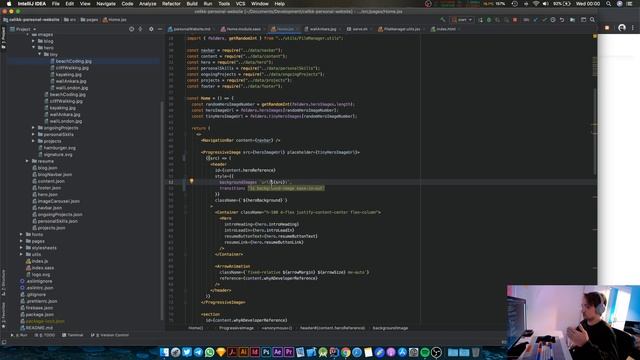Expand the utils folder
The image size is (640, 360).
point(21,254)
